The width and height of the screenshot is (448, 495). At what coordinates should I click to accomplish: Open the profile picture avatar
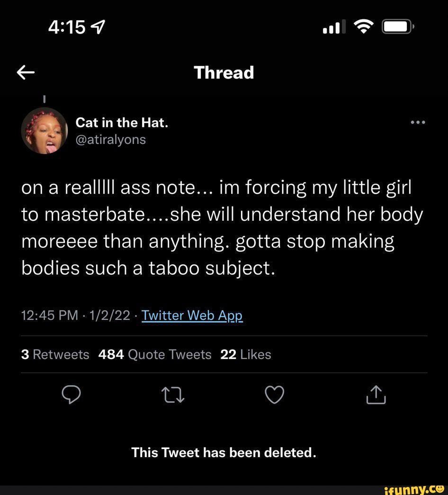point(45,131)
